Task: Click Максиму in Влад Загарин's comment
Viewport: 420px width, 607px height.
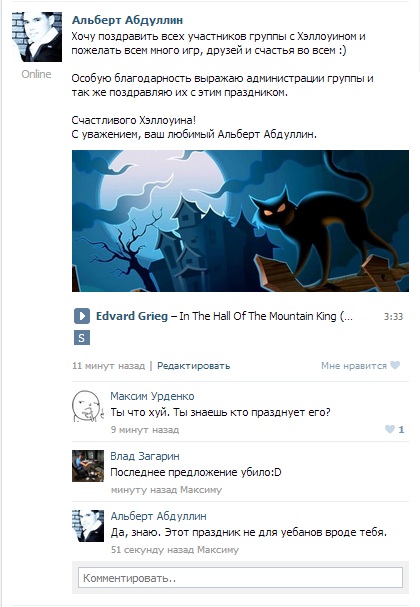Action: pyautogui.click(x=201, y=490)
